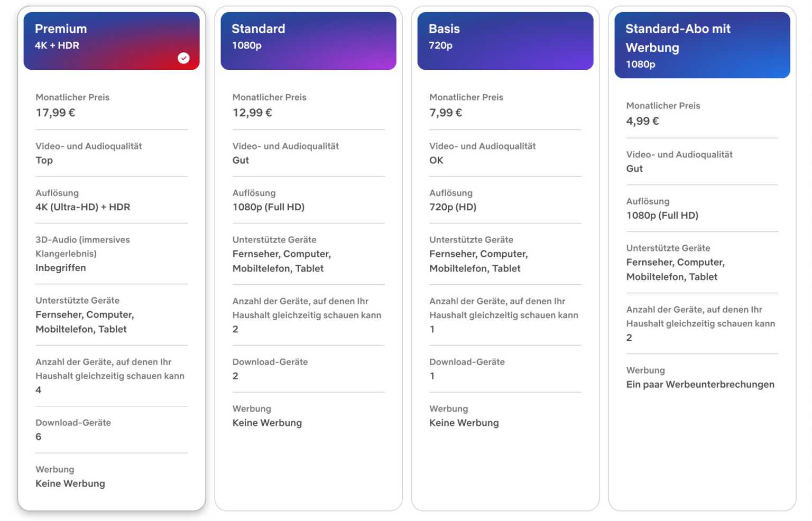Screen dimensions: 812x521
Task: Click the 4K (Ultra-HD) + HDR resolution text
Action: coord(82,207)
